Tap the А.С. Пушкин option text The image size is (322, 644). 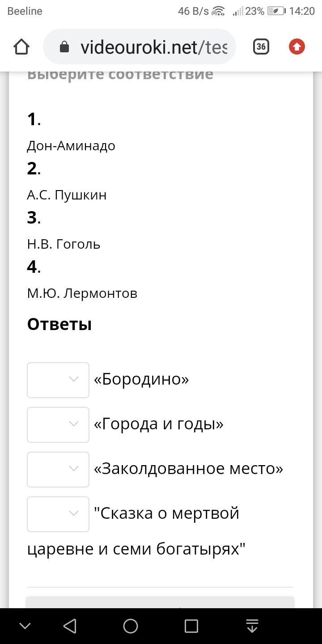(67, 195)
